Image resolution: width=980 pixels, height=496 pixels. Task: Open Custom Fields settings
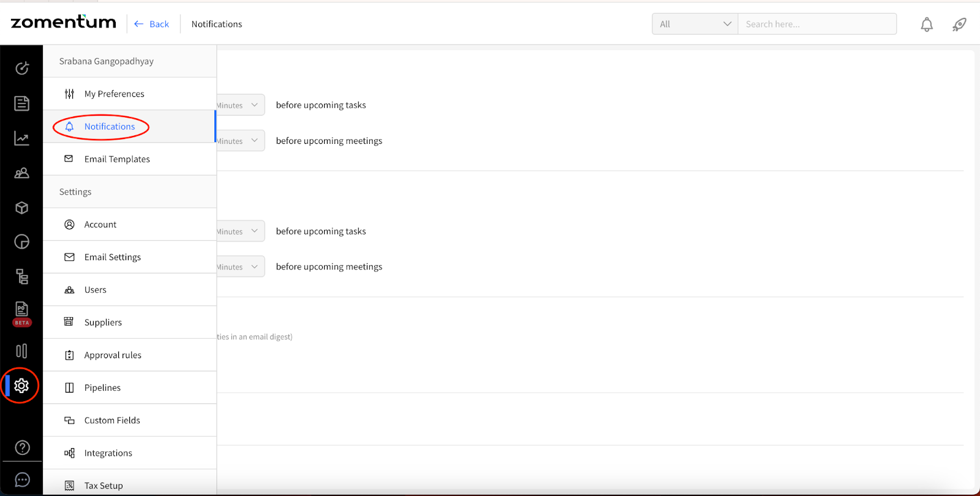coord(130,420)
